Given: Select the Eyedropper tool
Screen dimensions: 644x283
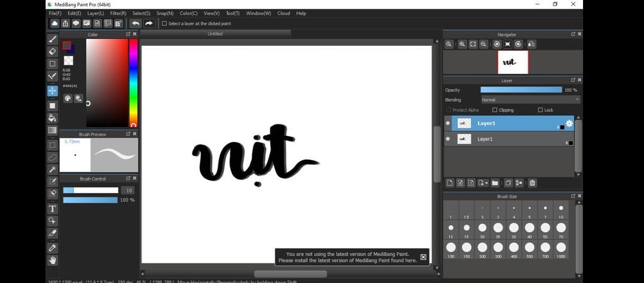Looking at the screenshot, I should [x=52, y=248].
